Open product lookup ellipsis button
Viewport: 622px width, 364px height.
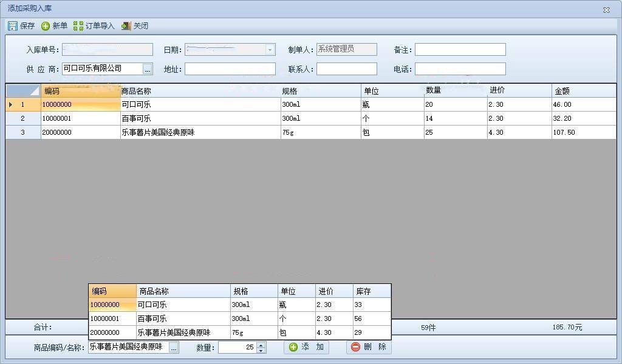tap(174, 348)
